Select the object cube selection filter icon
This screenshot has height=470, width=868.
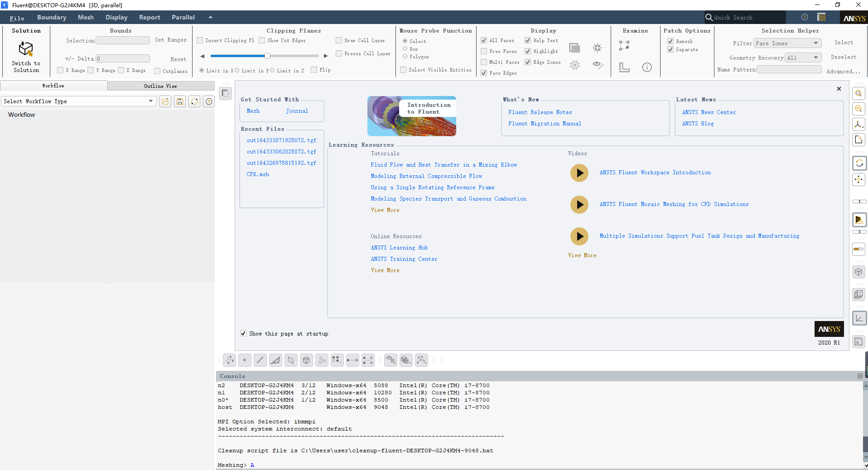pos(306,360)
